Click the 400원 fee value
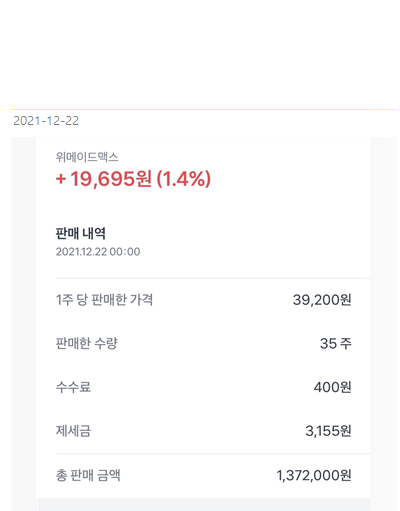400x511 pixels. tap(332, 387)
